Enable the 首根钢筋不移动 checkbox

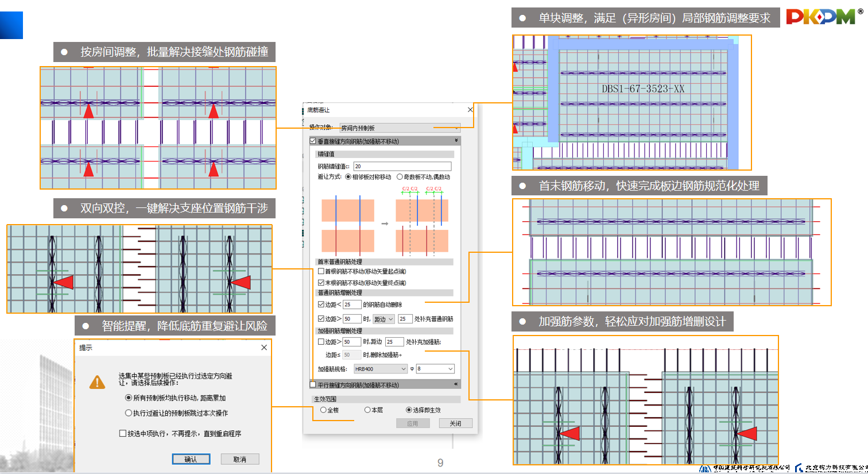coord(321,272)
